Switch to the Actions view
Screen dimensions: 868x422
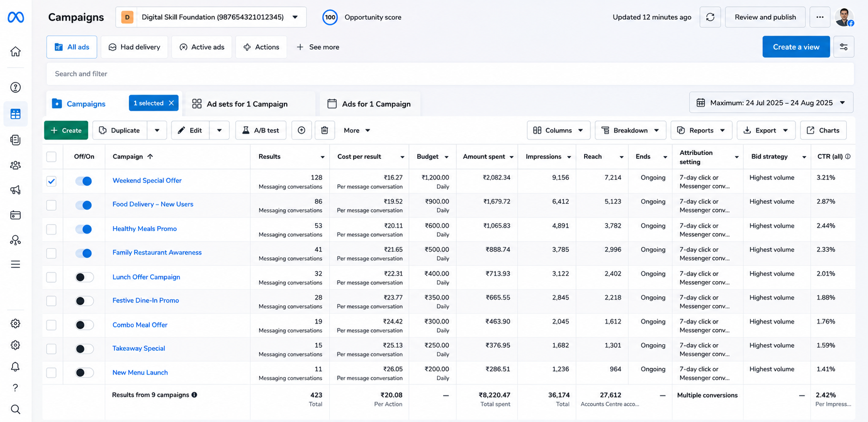tap(261, 47)
